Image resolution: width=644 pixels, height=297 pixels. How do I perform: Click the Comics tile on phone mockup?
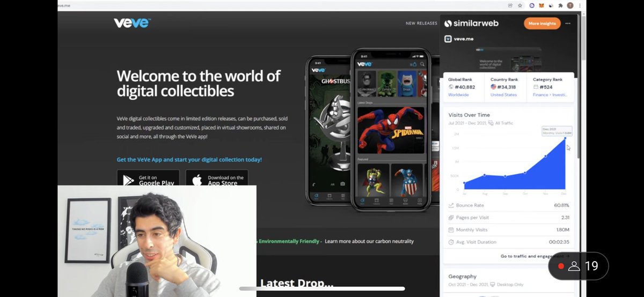pos(387,83)
